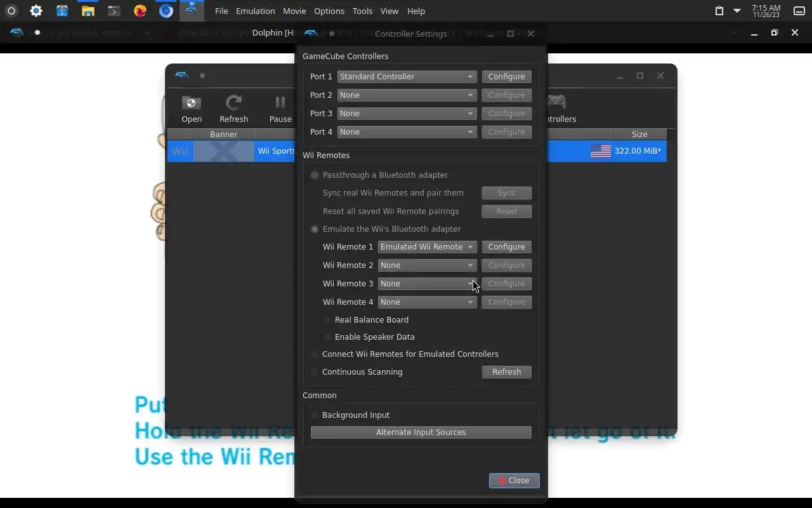
Task: Close the Controller Settings dialog with Close button
Action: coord(514,480)
